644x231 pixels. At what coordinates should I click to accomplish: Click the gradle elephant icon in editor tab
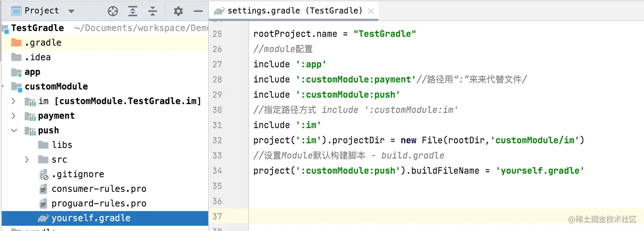click(x=219, y=11)
